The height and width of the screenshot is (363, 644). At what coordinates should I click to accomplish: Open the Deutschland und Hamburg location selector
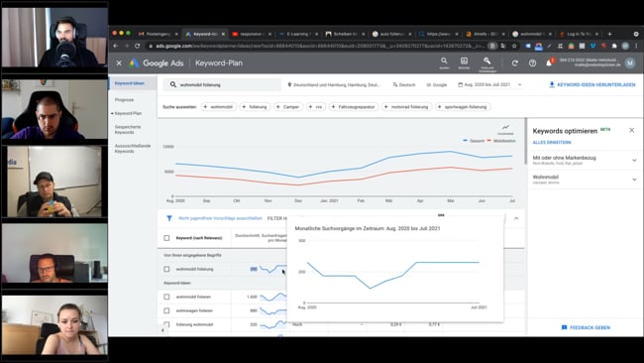334,84
